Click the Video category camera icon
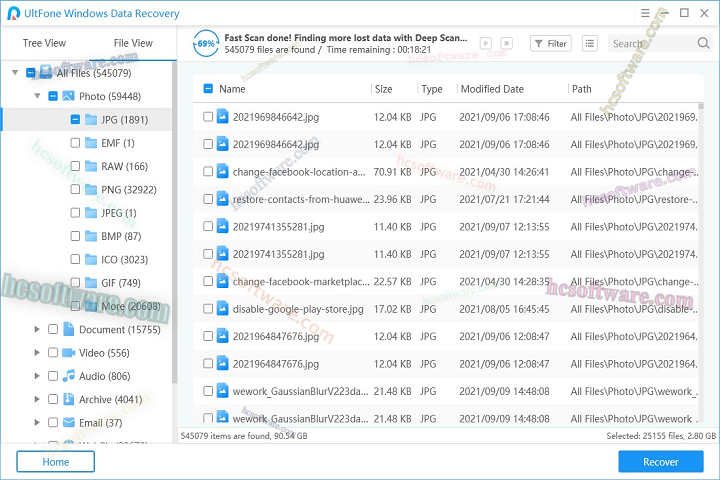 [68, 353]
